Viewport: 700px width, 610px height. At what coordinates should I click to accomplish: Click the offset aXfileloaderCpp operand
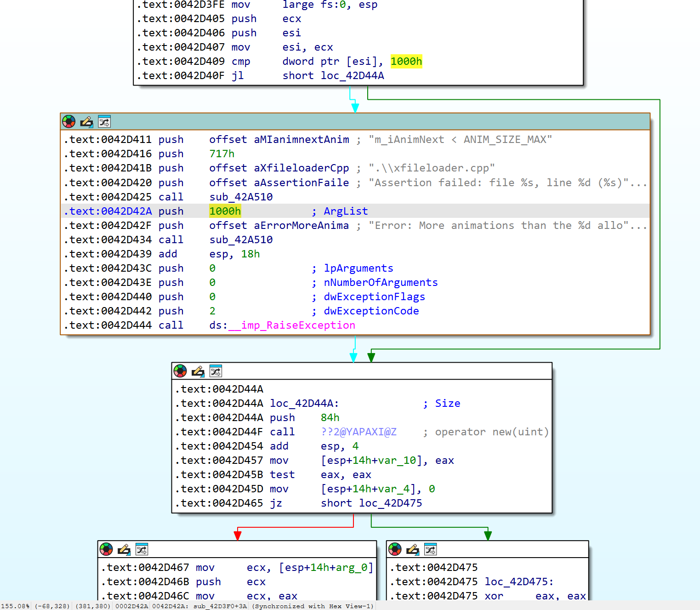279,168
